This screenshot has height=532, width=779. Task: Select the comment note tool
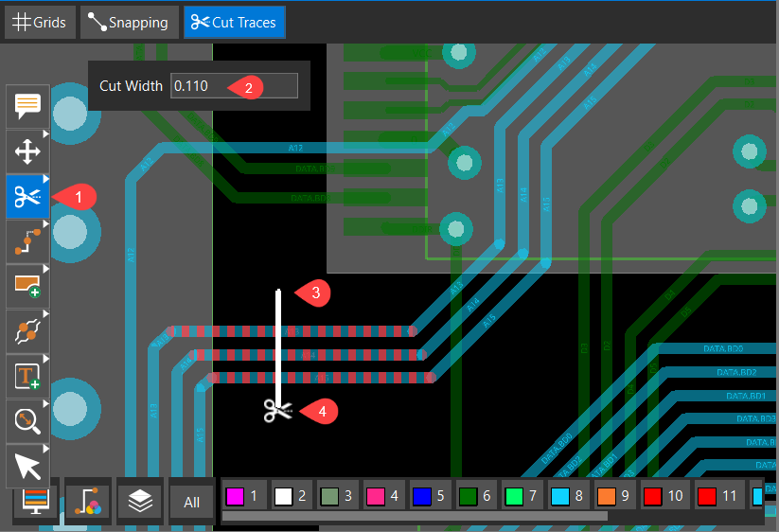click(27, 106)
